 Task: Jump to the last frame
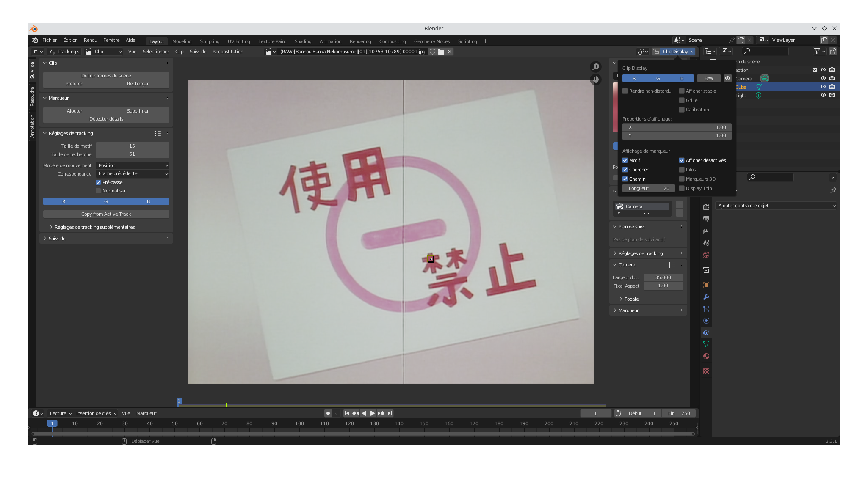390,413
